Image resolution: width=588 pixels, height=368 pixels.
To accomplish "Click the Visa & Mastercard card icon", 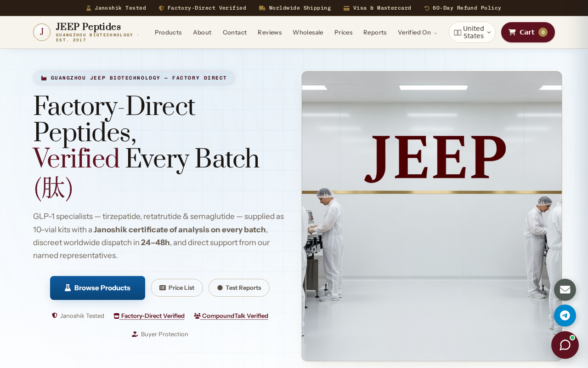I will click(x=346, y=8).
